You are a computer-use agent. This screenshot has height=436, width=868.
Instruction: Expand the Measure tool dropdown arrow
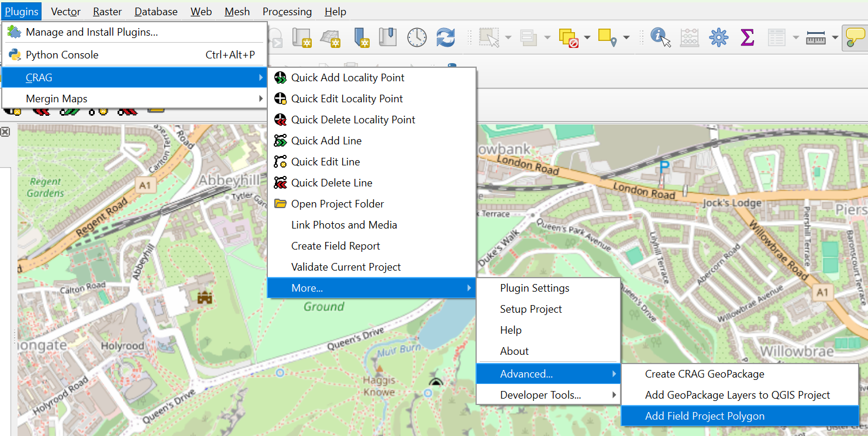point(835,37)
